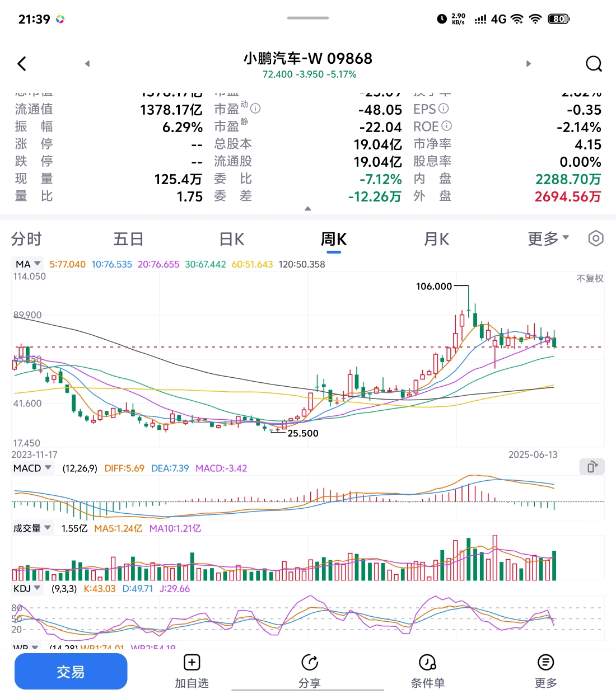Viewport: 616px width, 694px height.
Task: Tap the 25.500 low price marker
Action: (303, 433)
